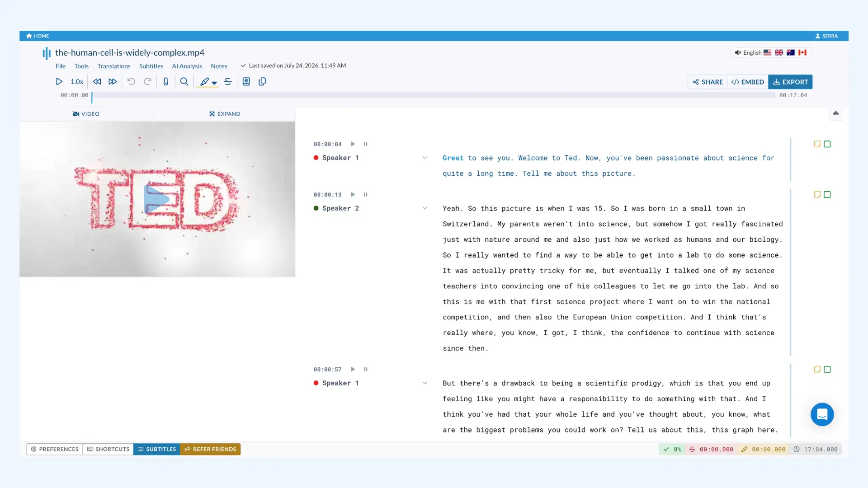Toggle the Video panel off
Screen dimensions: 868x488
tap(86, 114)
